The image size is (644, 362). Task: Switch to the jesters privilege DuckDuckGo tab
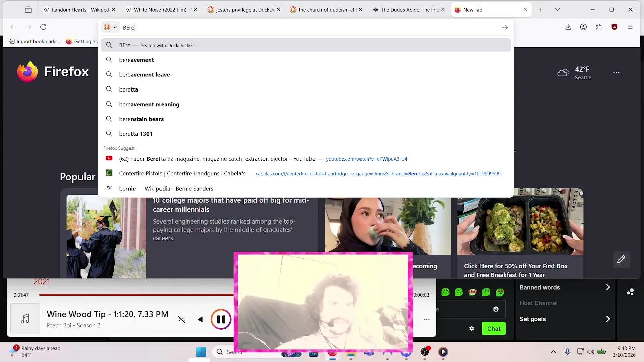pos(243,10)
